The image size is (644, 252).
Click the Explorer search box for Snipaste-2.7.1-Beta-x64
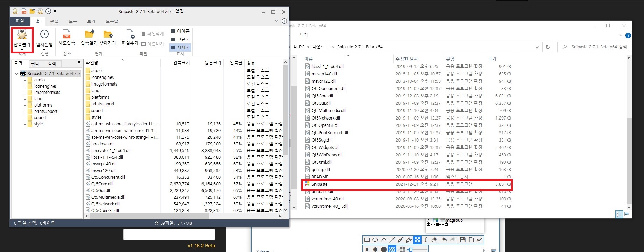pos(592,47)
